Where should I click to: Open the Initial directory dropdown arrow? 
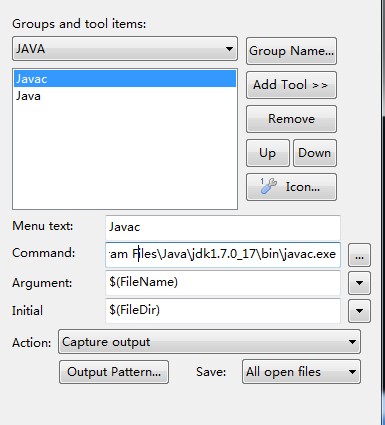(359, 311)
